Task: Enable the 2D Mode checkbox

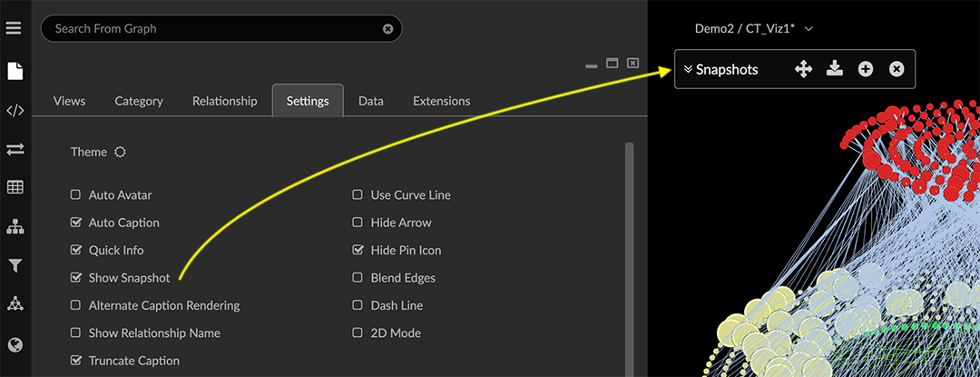Action: click(x=358, y=333)
